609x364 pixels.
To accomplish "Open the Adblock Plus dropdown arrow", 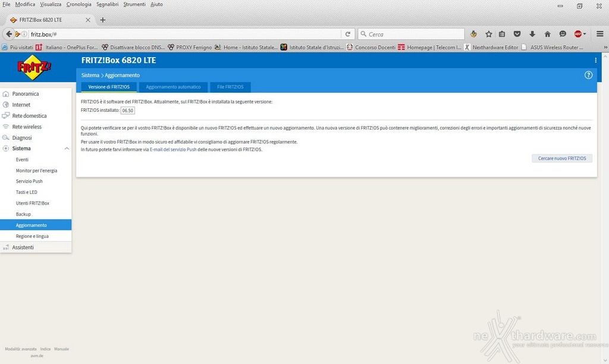I will pos(585,34).
